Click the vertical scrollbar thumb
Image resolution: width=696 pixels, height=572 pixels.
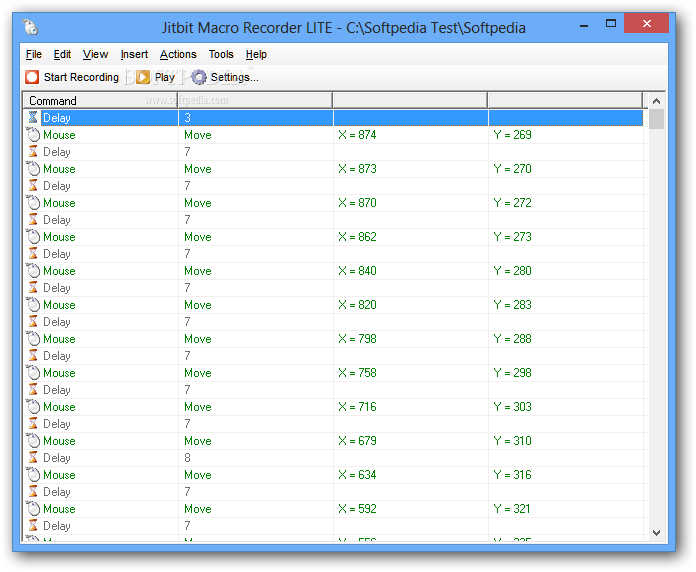(656, 119)
